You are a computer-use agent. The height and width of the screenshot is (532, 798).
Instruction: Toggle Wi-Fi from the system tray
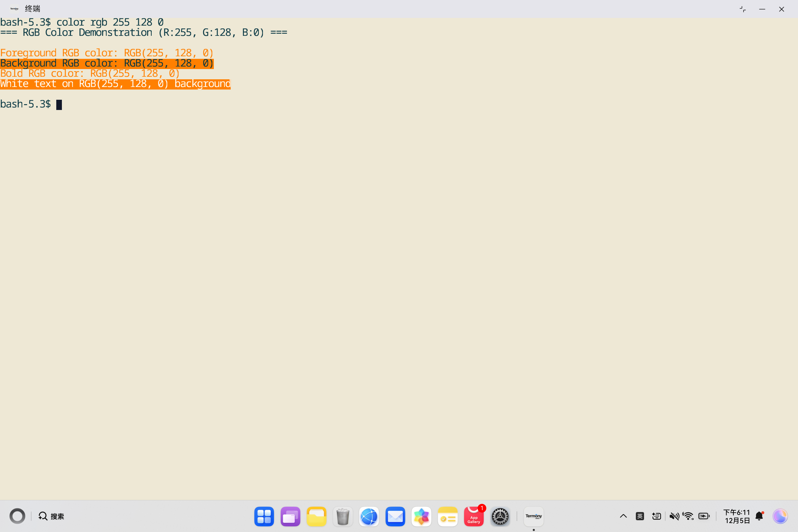(x=689, y=516)
